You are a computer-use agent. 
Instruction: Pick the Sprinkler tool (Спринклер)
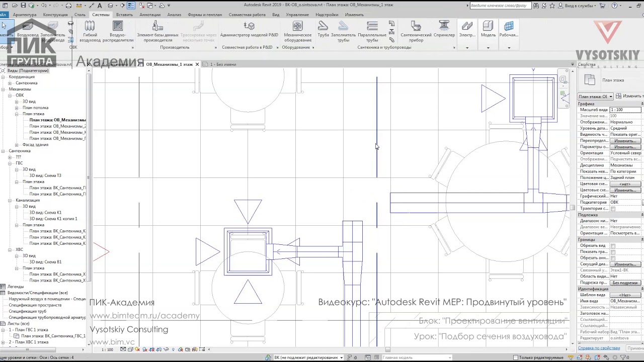click(x=444, y=29)
